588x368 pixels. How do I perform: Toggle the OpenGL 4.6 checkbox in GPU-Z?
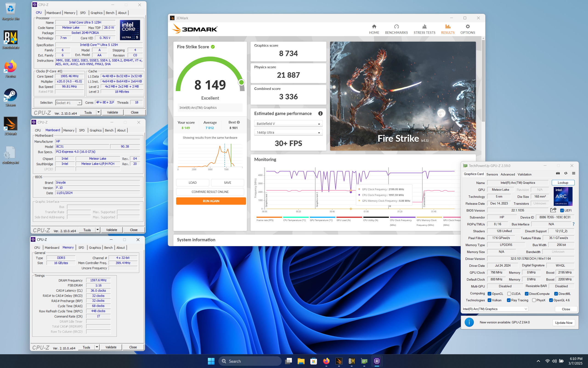551,300
